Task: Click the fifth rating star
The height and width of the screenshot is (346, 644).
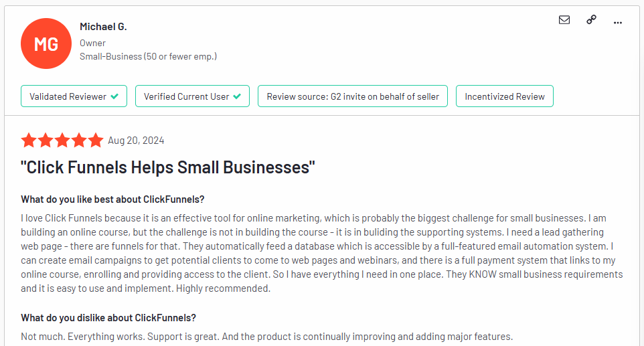Action: click(x=95, y=141)
